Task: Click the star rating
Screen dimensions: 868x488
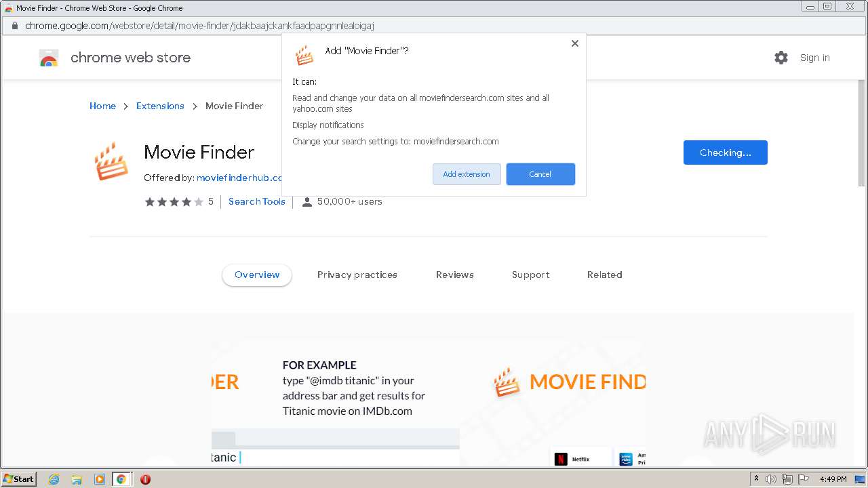Action: 174,201
